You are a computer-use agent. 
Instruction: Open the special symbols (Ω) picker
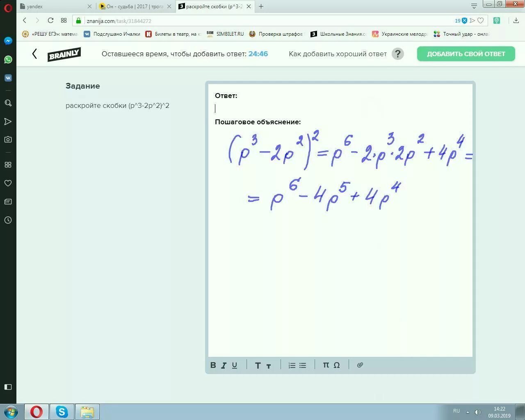pyautogui.click(x=337, y=365)
